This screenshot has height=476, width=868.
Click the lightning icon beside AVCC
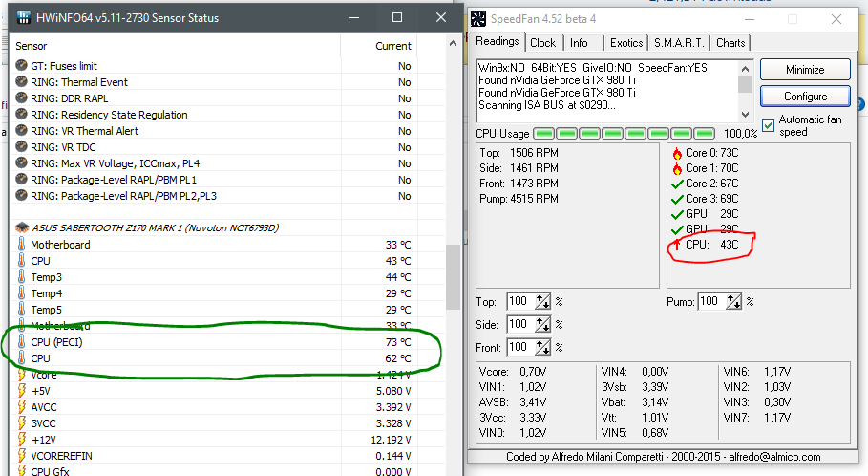pos(22,407)
